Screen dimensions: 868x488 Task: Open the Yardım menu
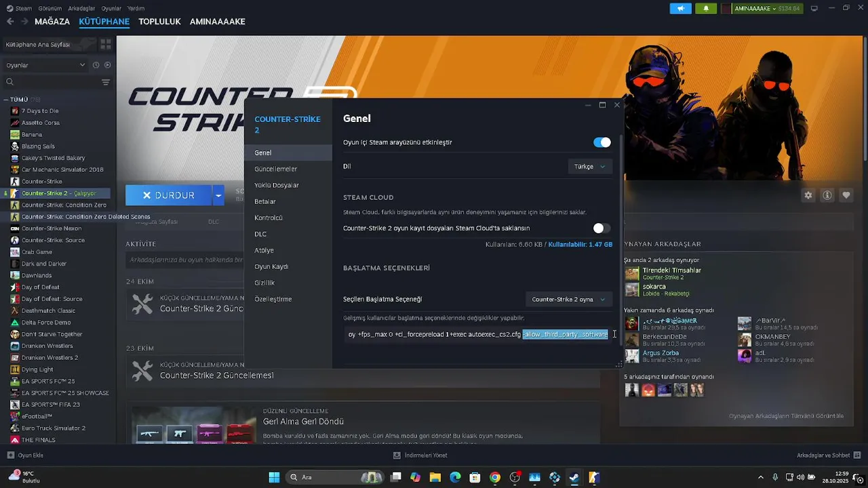[136, 8]
